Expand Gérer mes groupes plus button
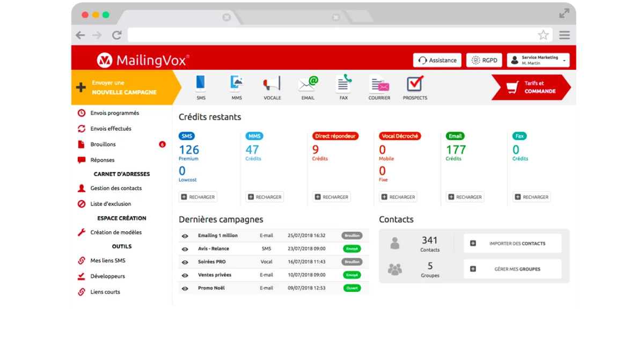This screenshot has height=337, width=644. pyautogui.click(x=473, y=269)
